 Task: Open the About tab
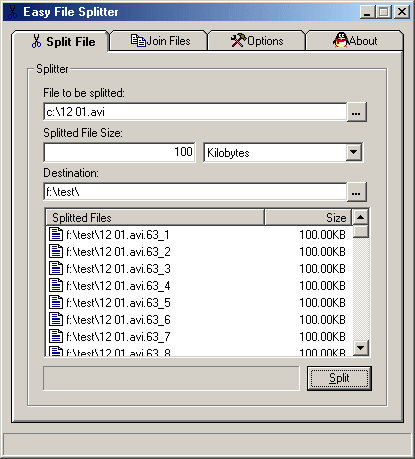tap(354, 41)
